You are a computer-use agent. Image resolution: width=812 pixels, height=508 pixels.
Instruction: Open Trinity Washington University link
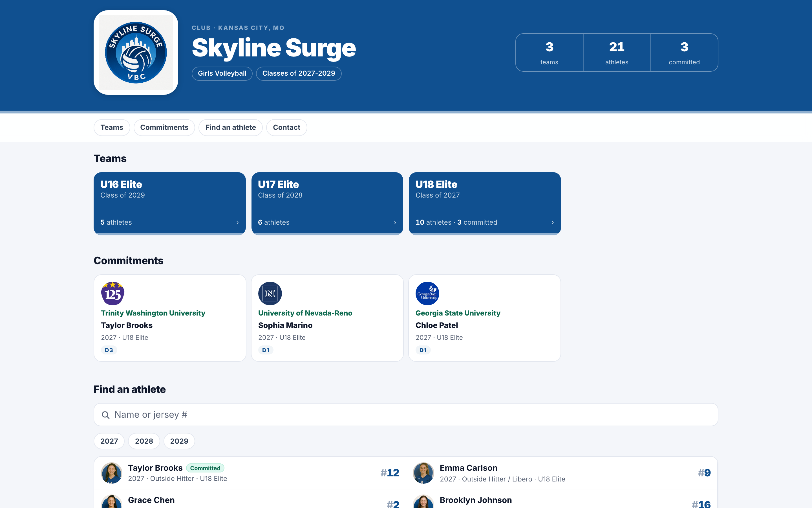coord(153,313)
